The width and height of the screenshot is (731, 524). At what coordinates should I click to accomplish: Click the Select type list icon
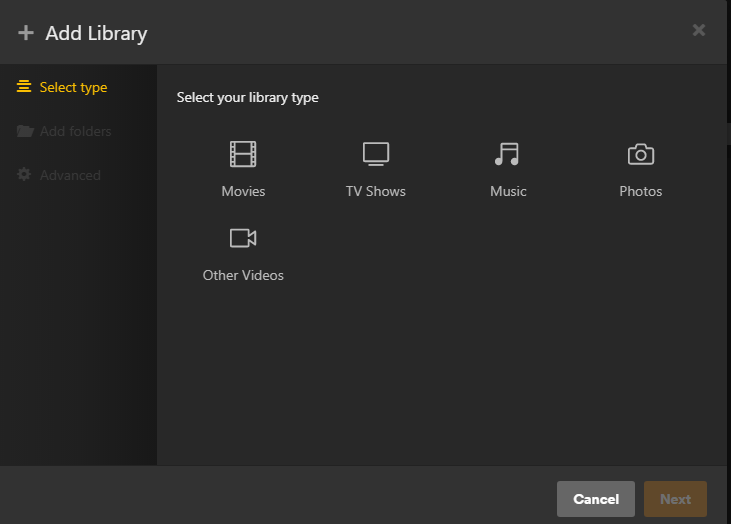coord(24,87)
